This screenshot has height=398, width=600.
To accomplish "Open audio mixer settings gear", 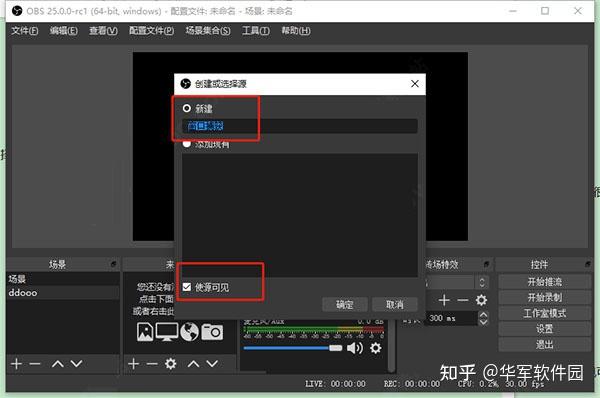I will point(376,348).
